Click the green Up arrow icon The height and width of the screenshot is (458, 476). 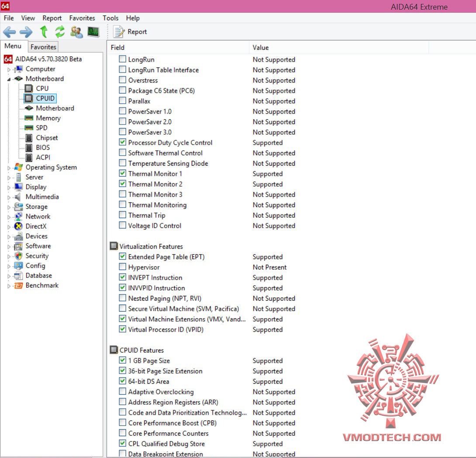point(44,31)
